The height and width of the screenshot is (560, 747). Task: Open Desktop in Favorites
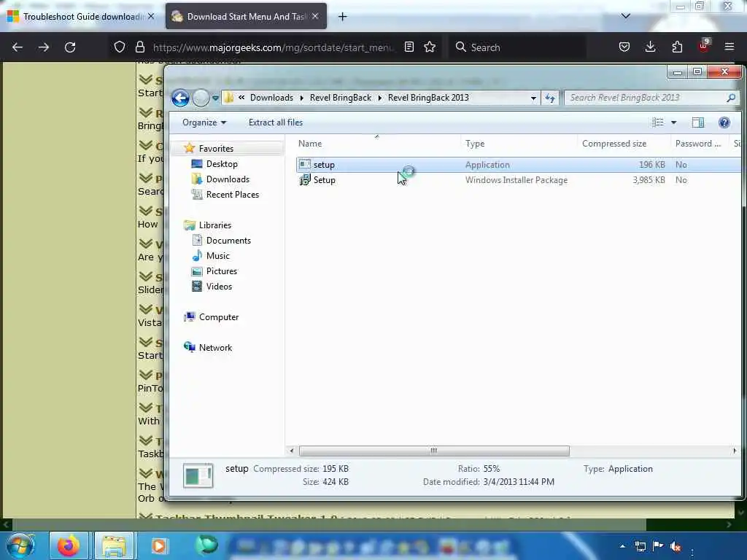[222, 164]
